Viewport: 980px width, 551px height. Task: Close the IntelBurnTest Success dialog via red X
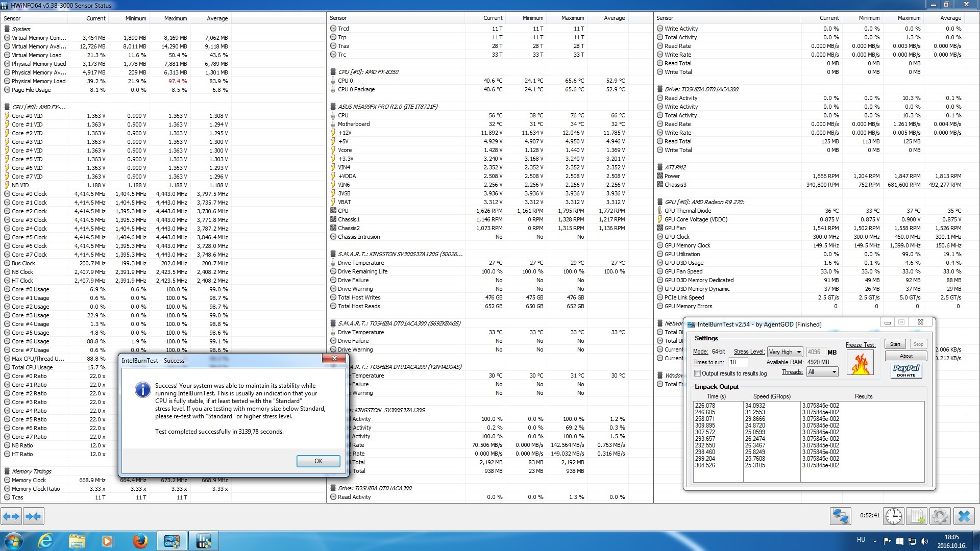(334, 358)
